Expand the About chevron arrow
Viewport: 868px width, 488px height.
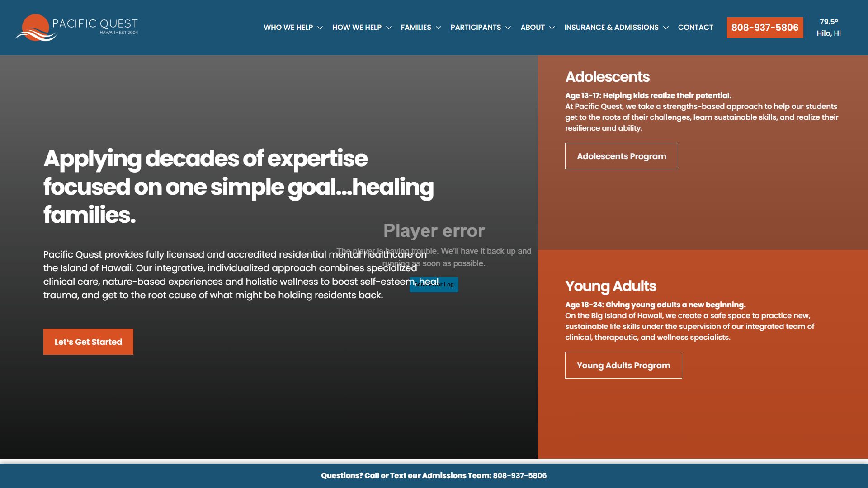[552, 28]
